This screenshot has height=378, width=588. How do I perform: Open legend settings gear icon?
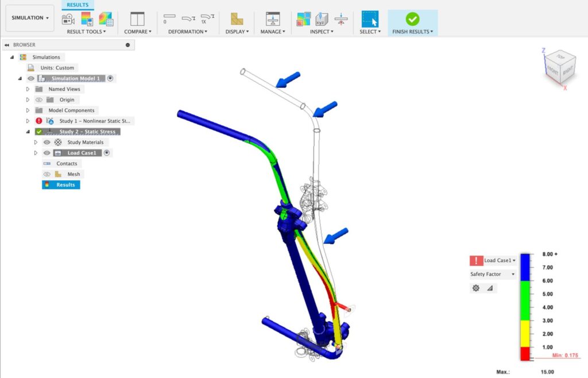tap(475, 288)
